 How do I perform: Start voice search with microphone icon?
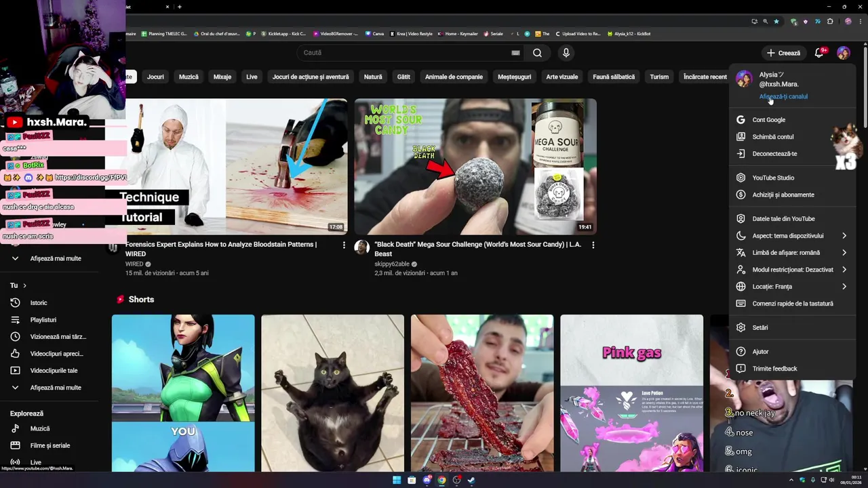566,53
